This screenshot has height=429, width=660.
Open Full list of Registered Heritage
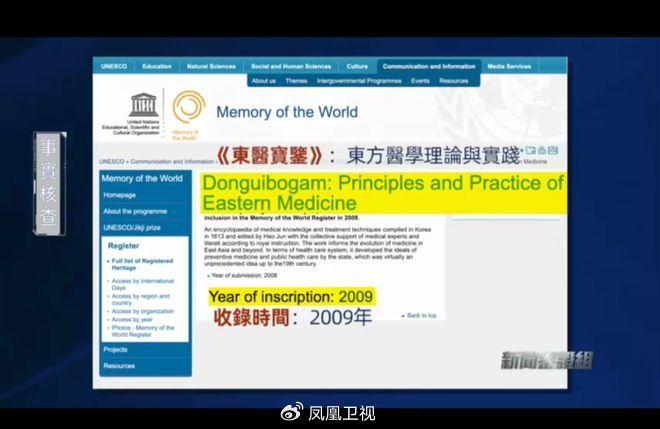[x=142, y=264]
